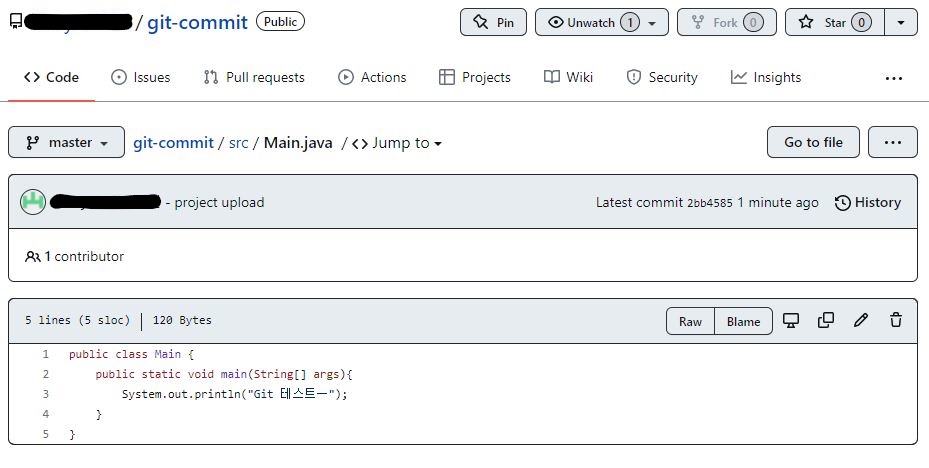Open the Security tab
The width and height of the screenshot is (929, 468).
(662, 78)
